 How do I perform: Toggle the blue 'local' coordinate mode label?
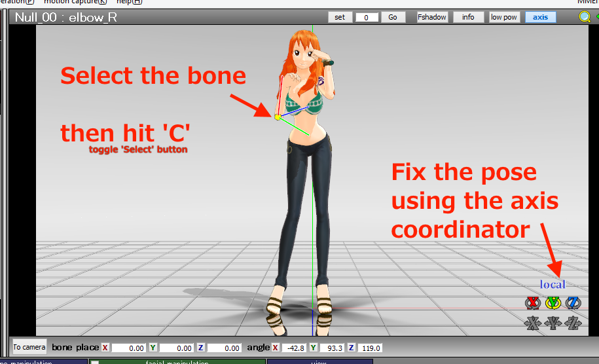click(553, 285)
